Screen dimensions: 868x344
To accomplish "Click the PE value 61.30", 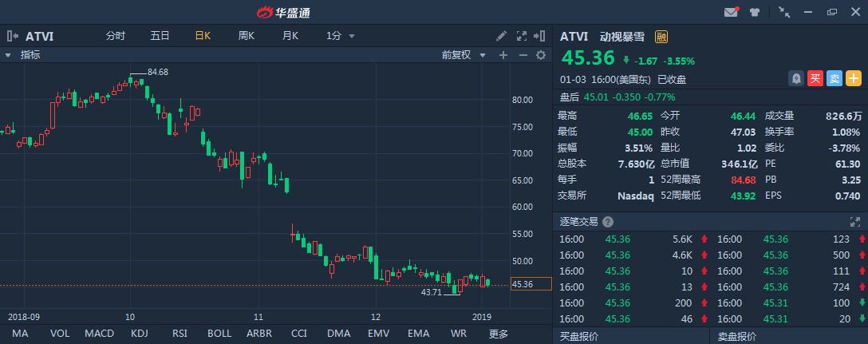I will pyautogui.click(x=847, y=164).
